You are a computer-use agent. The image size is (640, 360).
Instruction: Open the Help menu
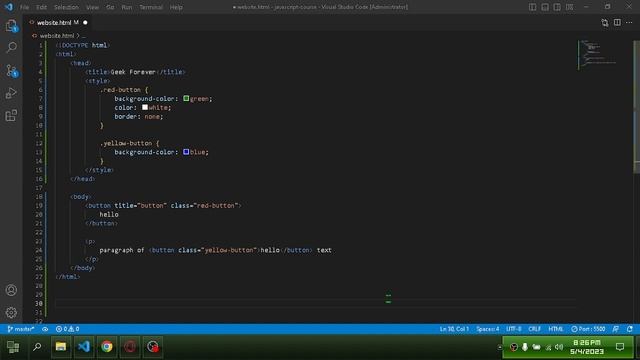point(176,7)
